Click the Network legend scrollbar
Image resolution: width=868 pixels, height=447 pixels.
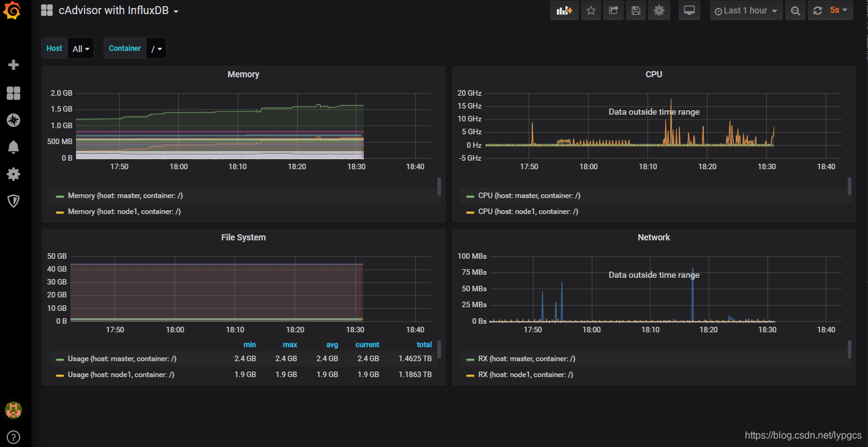[850, 350]
